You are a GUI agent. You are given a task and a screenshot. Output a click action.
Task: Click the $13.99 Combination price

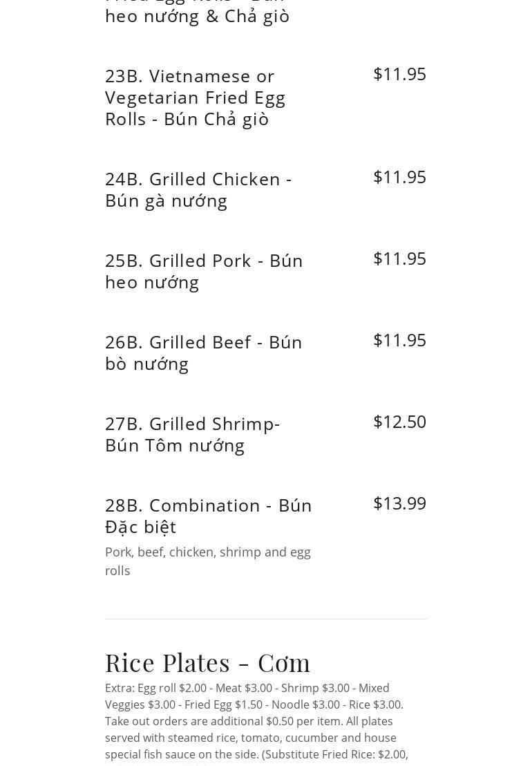[x=399, y=503]
